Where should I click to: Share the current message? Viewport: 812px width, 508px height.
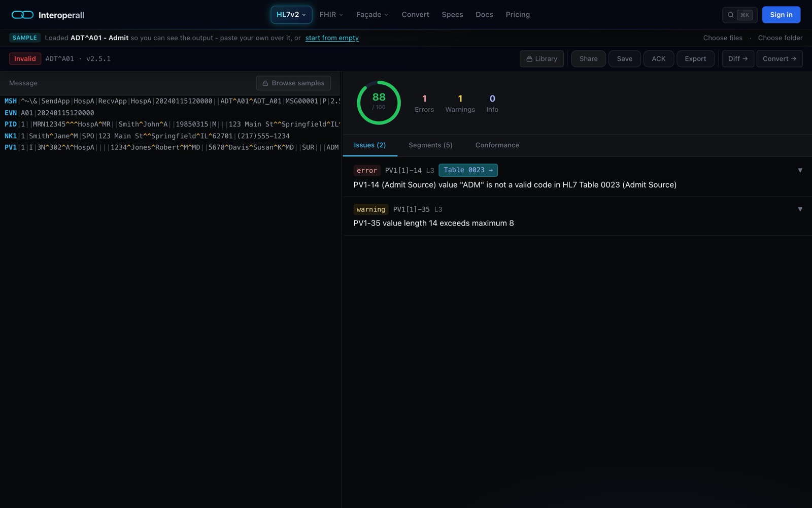click(588, 59)
